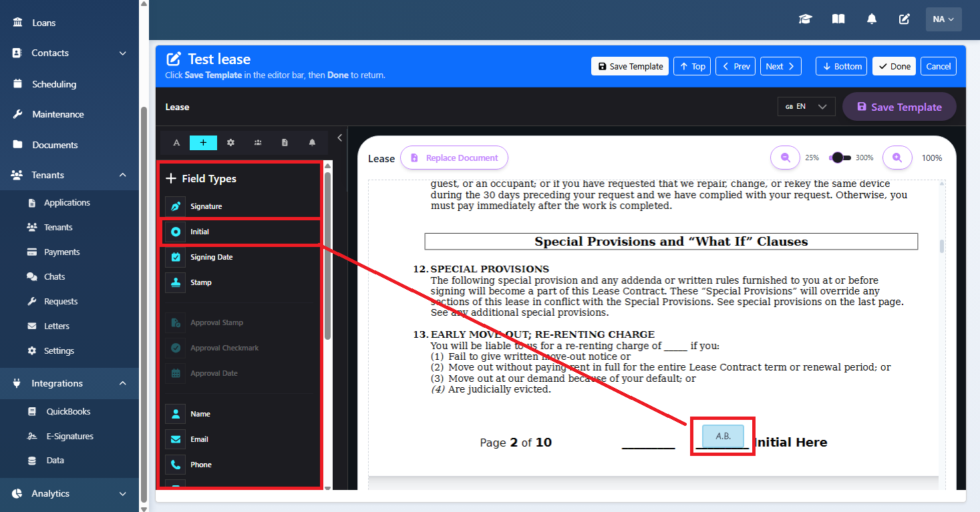Open E-Signatures integration
This screenshot has width=980, height=512.
[x=69, y=436]
